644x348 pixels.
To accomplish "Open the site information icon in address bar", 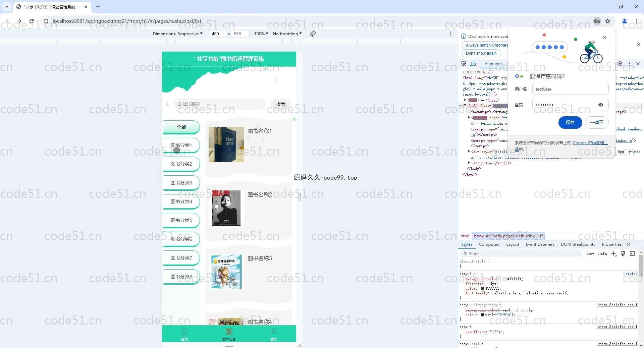I will click(46, 21).
